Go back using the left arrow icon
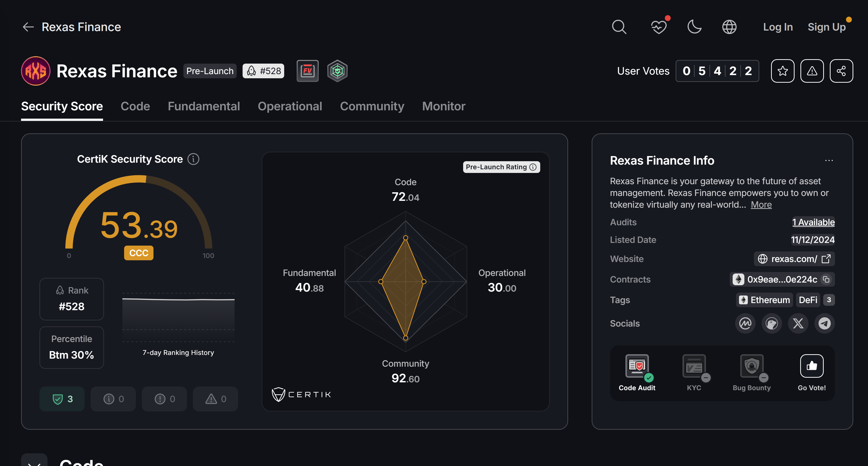The width and height of the screenshot is (868, 466). 28,27
